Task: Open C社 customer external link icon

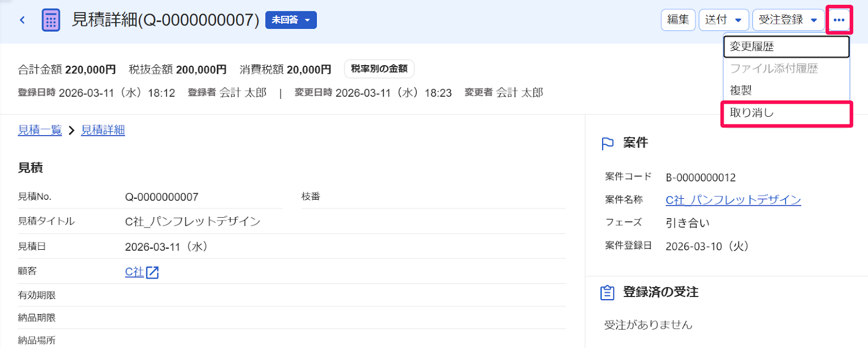Action: click(152, 272)
